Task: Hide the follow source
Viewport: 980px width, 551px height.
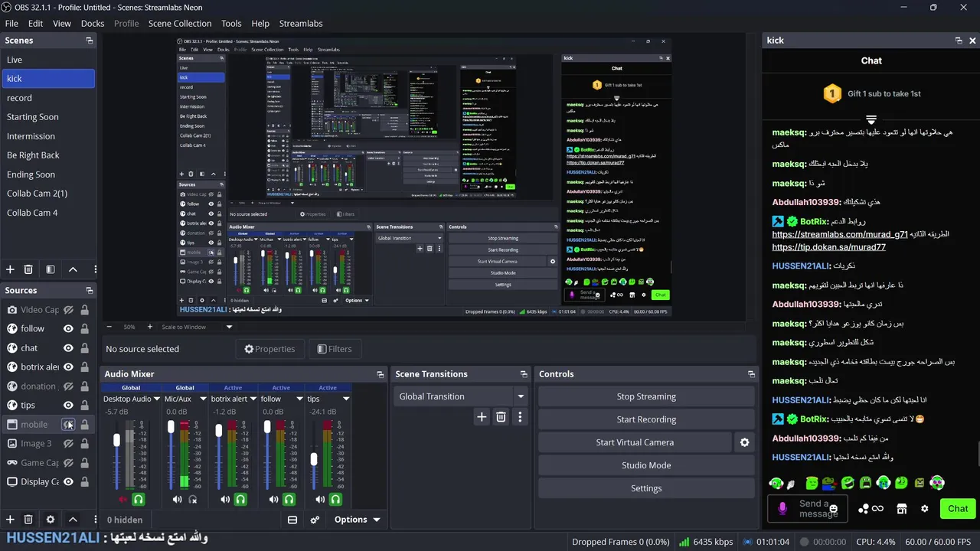Action: (x=68, y=329)
